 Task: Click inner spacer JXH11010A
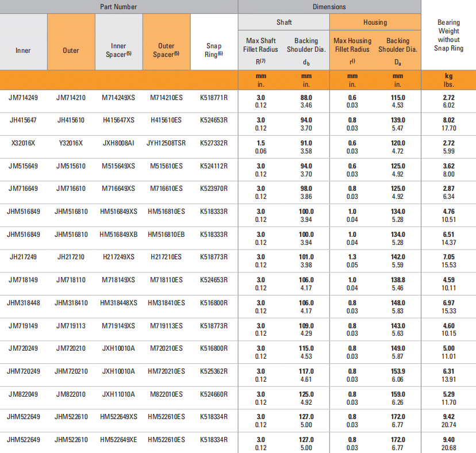(x=118, y=394)
